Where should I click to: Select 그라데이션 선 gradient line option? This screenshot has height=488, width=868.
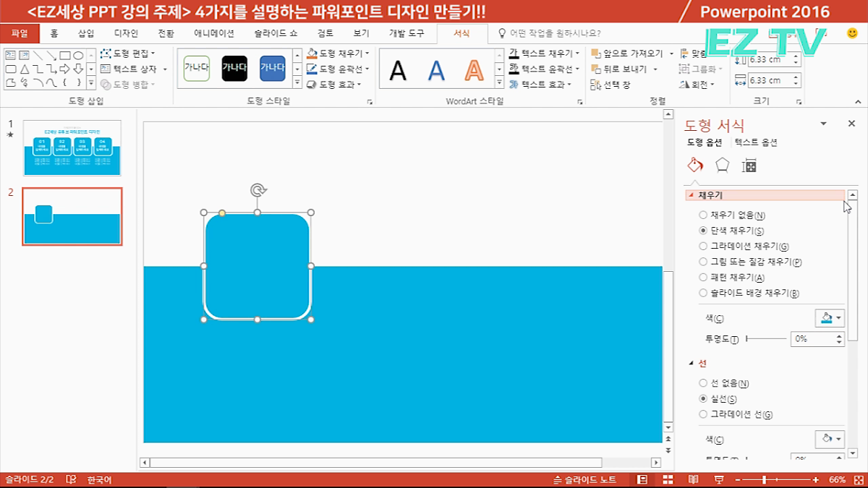click(736, 414)
